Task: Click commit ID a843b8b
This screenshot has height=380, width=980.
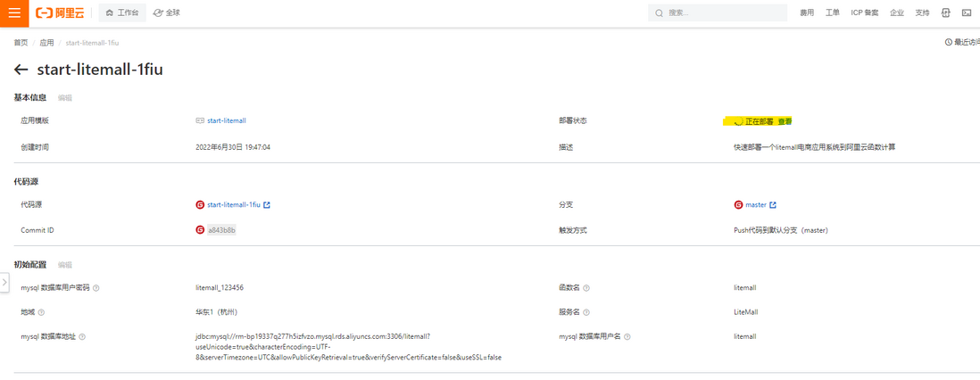Action: tap(221, 230)
